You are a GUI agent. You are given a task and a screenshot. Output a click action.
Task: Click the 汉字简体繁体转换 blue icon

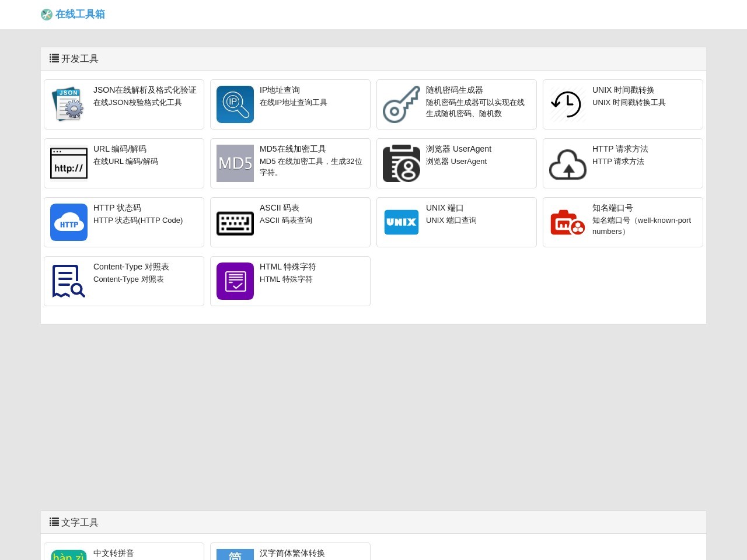[x=235, y=555]
